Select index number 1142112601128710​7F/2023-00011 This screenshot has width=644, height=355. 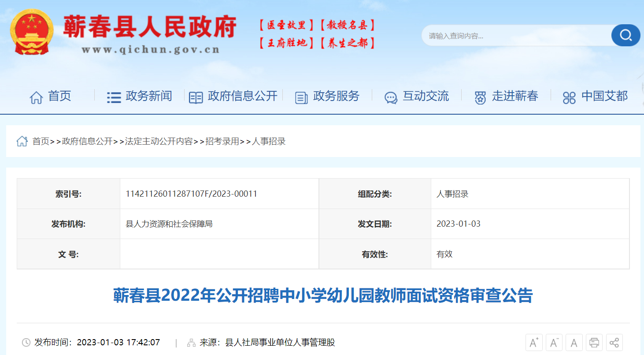click(192, 194)
